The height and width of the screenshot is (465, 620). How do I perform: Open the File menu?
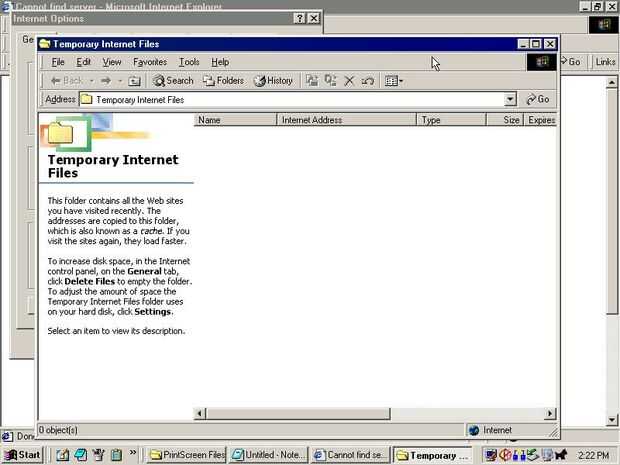58,62
